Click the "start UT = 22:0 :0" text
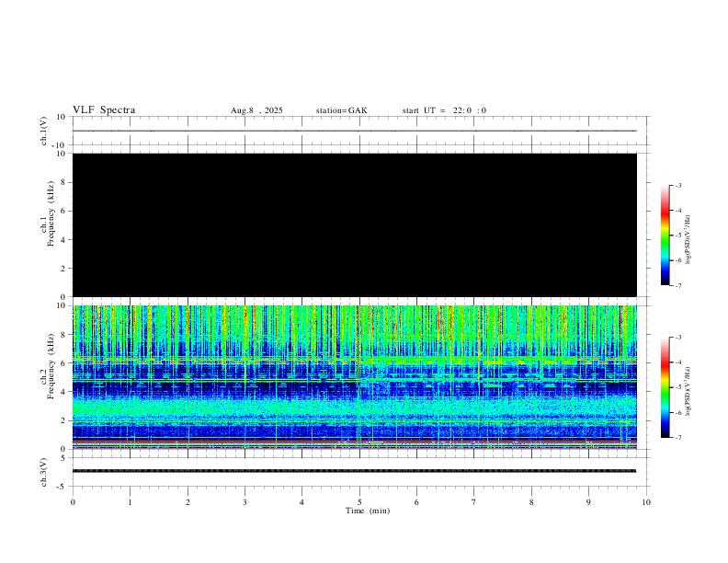Viewport: 728px width, 563px height. 444,110
